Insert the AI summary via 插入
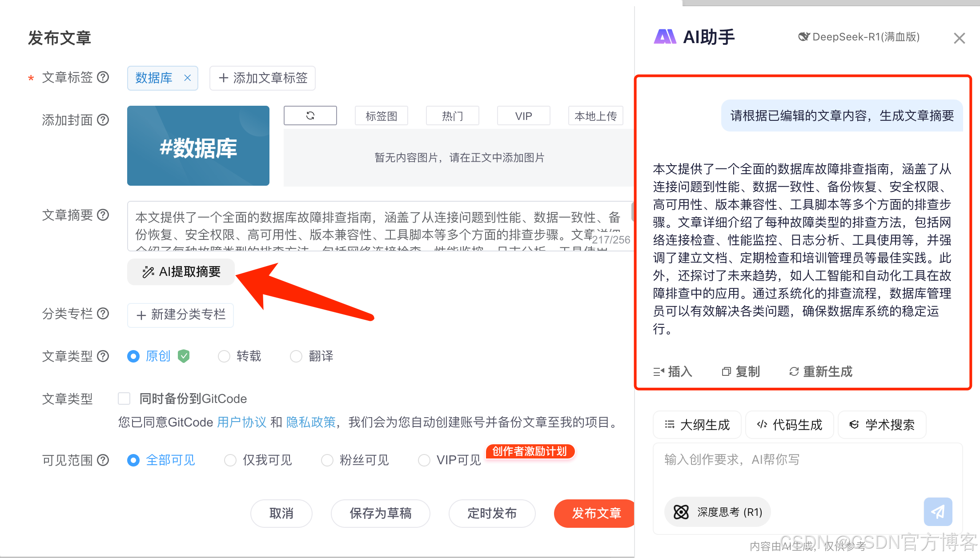Image resolution: width=980 pixels, height=558 pixels. pos(673,371)
